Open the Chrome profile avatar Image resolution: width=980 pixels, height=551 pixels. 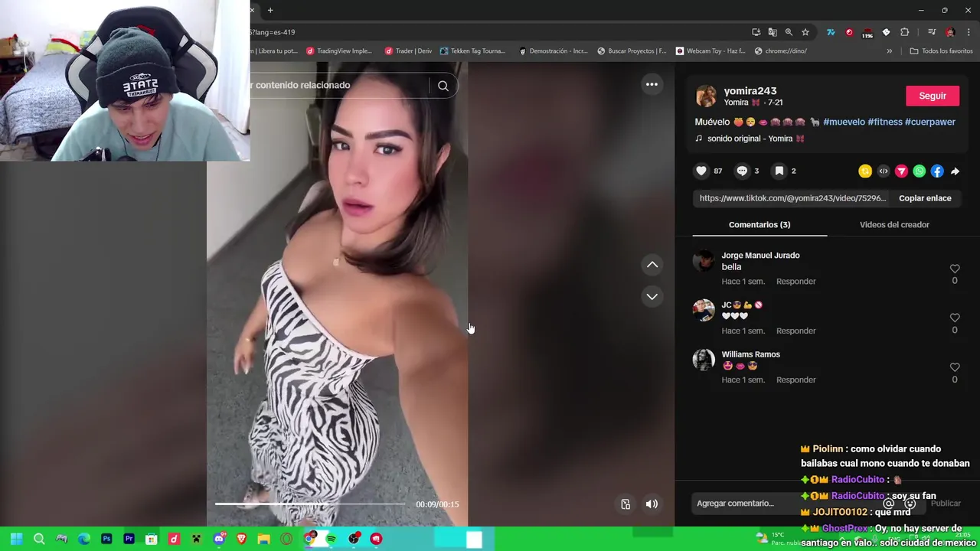[x=950, y=32]
